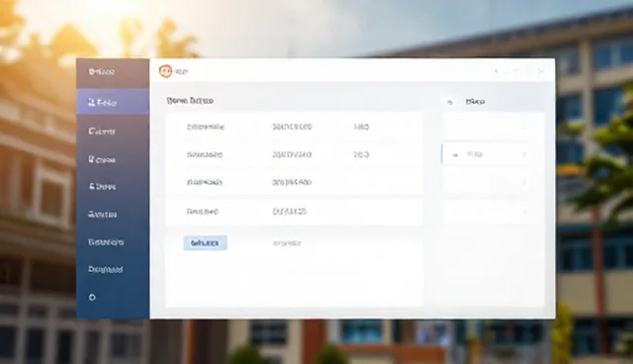Click the small icon beside right panel heading

point(450,102)
